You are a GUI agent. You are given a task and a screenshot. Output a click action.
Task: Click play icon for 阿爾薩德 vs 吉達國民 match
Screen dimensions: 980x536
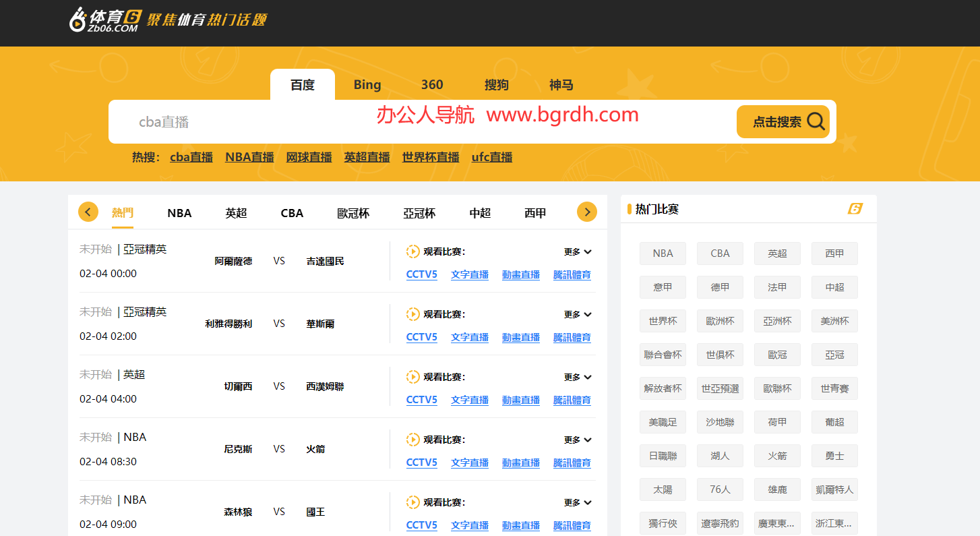(413, 251)
